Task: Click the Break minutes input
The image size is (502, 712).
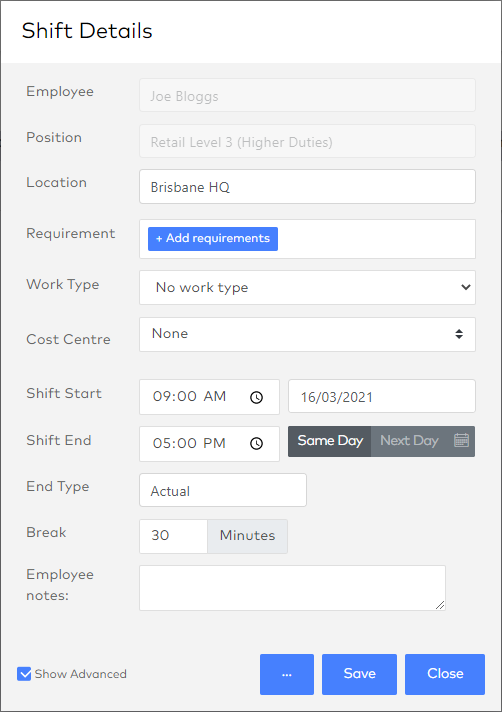Action: tap(173, 536)
